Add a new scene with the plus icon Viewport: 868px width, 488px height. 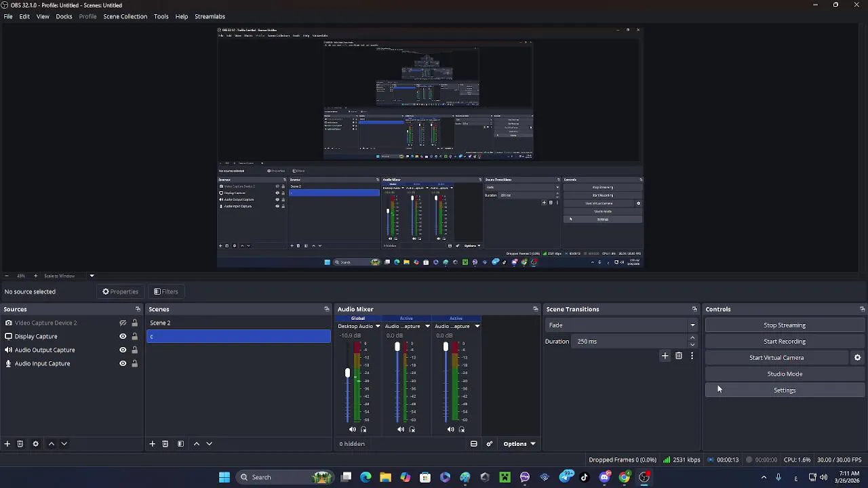click(153, 444)
